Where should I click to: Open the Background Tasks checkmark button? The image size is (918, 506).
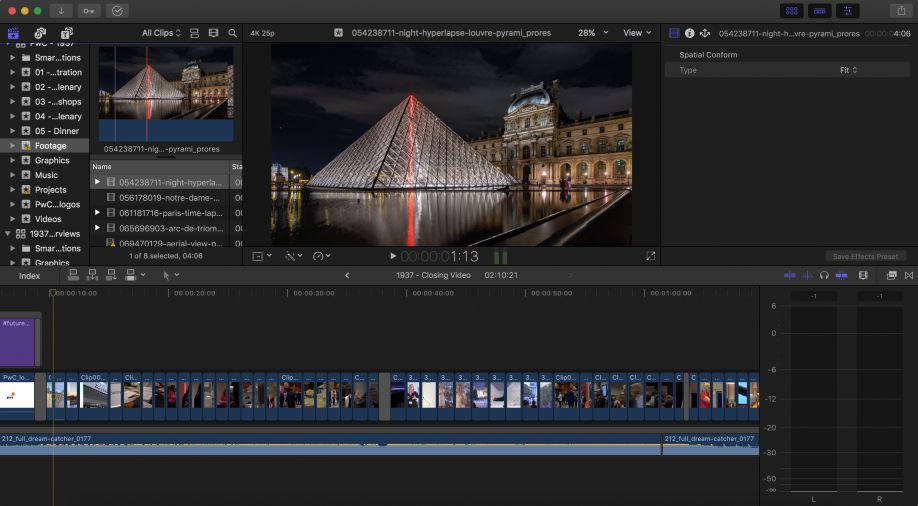(117, 10)
